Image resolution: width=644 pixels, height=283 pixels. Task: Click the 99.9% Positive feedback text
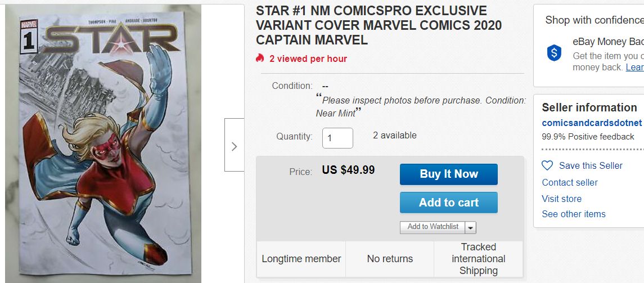[x=588, y=137]
